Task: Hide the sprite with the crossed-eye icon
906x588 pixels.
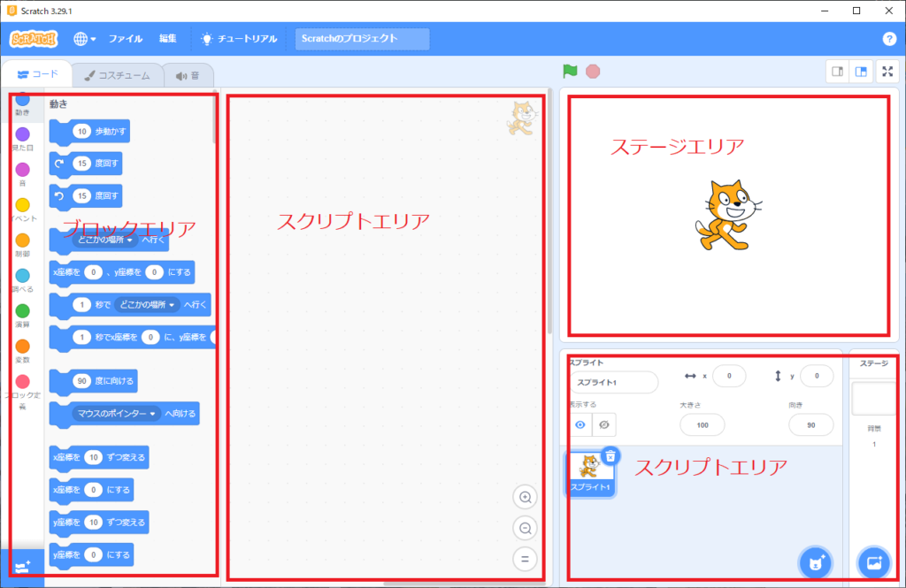Action: pyautogui.click(x=603, y=424)
